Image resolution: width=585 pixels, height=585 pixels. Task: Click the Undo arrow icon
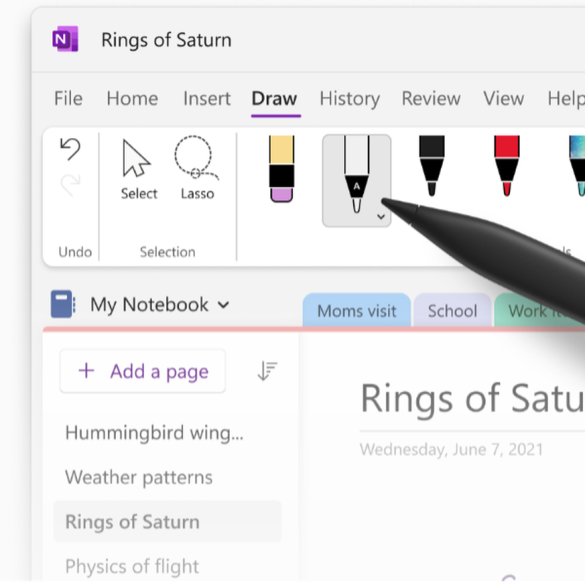(70, 149)
